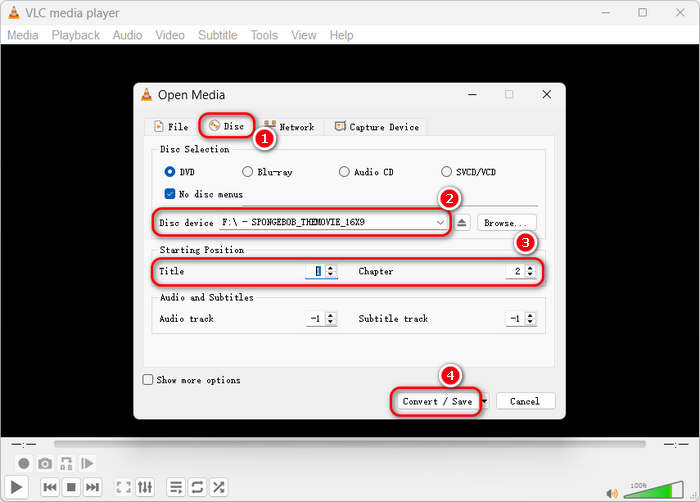
Task: Open the Tools menu
Action: coord(264,35)
